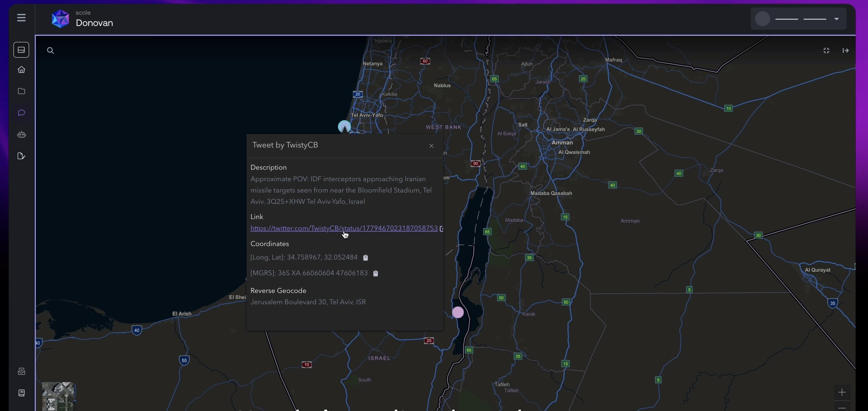Select the chat bubble sidebar icon

22,113
